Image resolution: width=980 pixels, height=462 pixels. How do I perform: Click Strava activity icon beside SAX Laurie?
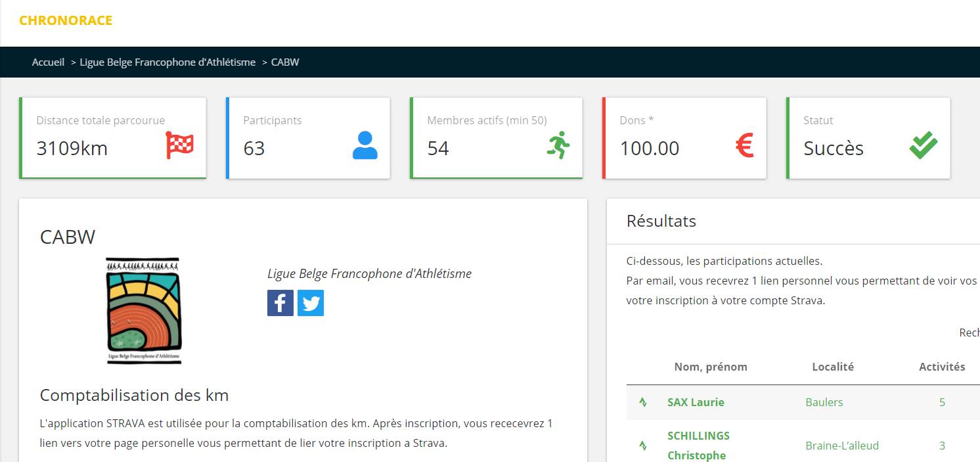point(643,402)
